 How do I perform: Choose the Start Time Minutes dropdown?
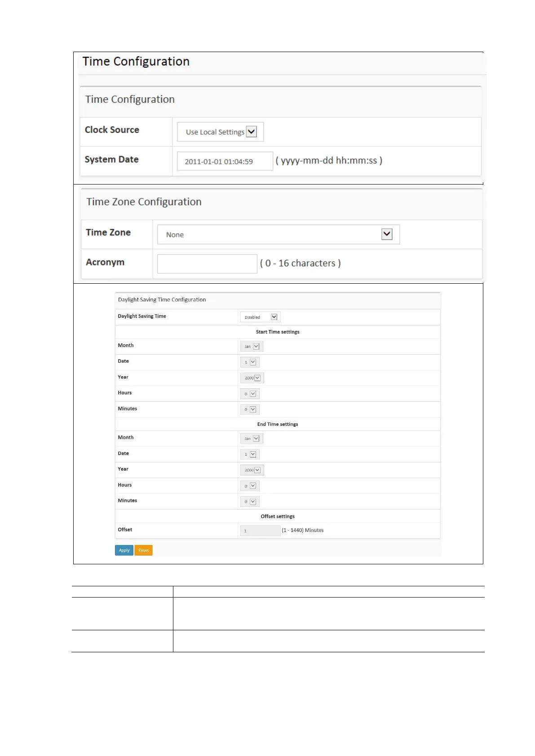pyautogui.click(x=250, y=409)
